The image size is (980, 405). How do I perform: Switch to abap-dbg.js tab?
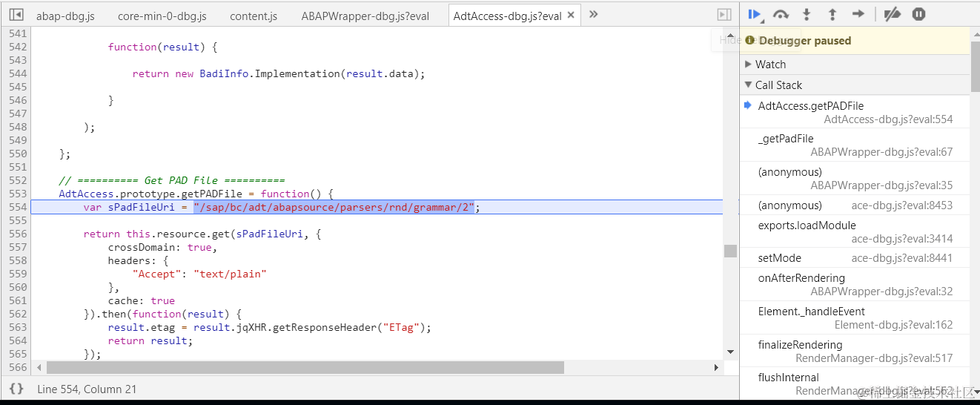click(65, 16)
